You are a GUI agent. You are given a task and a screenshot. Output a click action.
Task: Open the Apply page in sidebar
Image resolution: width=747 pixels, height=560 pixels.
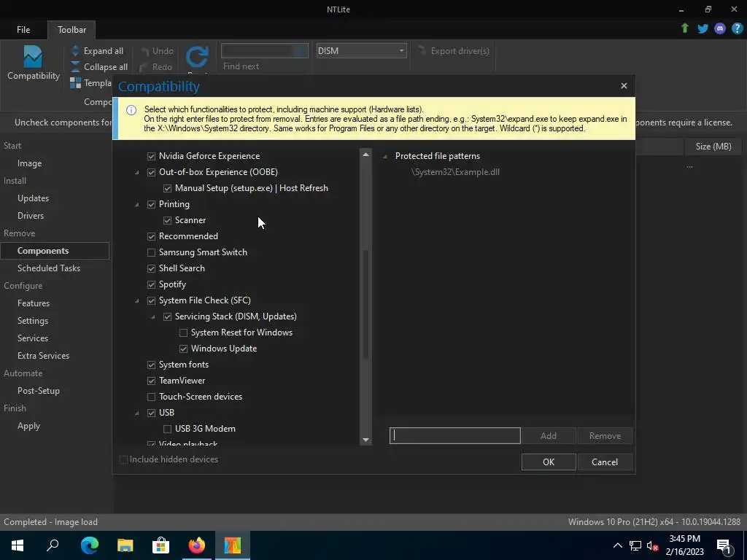28,426
